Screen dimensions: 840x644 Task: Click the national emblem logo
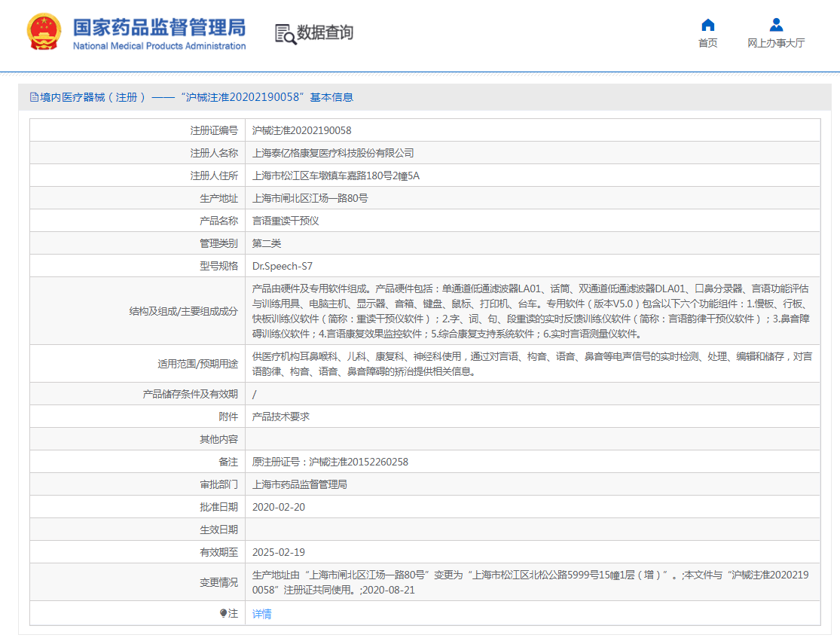[44, 32]
